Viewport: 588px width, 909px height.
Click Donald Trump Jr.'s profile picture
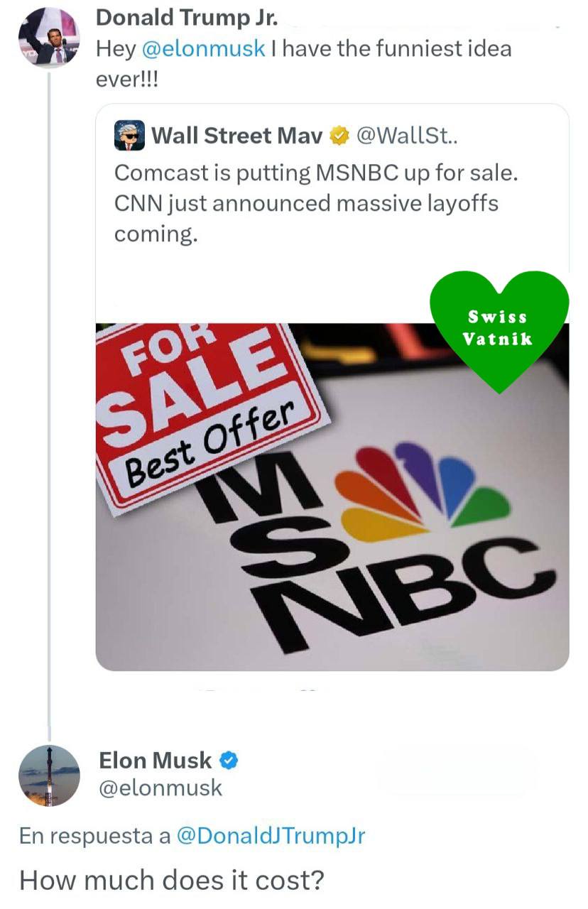coord(49,38)
